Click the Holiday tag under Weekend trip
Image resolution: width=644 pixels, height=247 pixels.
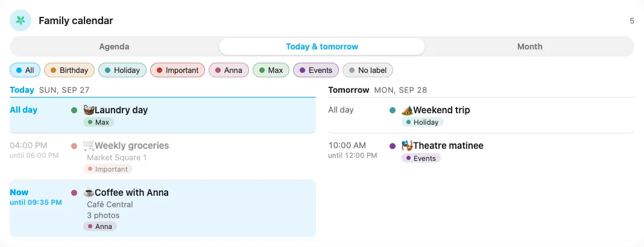423,122
